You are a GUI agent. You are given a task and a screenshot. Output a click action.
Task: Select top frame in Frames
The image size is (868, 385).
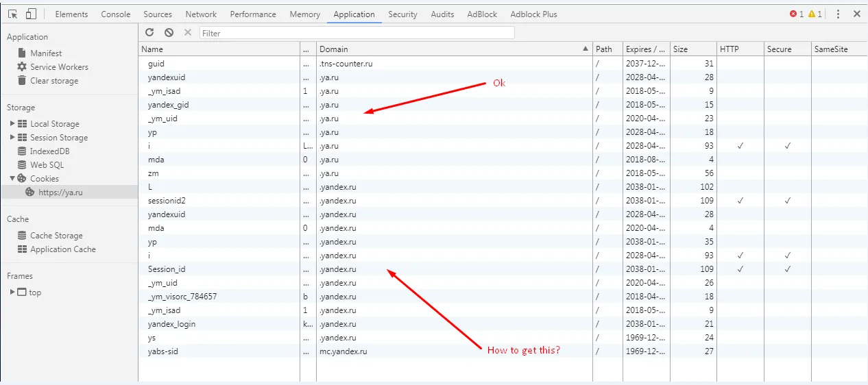tap(35, 292)
